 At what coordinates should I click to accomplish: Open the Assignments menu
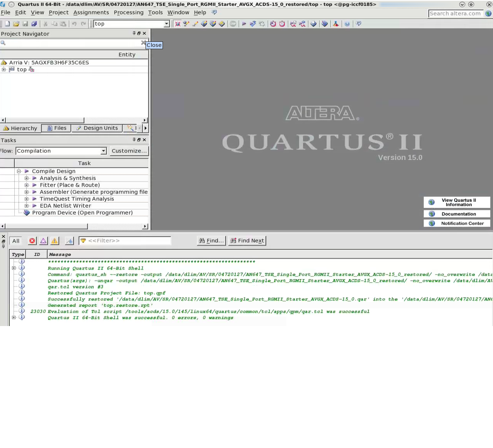91,12
